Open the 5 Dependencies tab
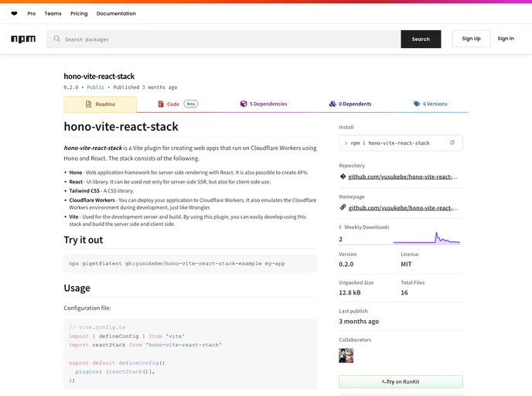The height and width of the screenshot is (396, 532). click(x=264, y=104)
